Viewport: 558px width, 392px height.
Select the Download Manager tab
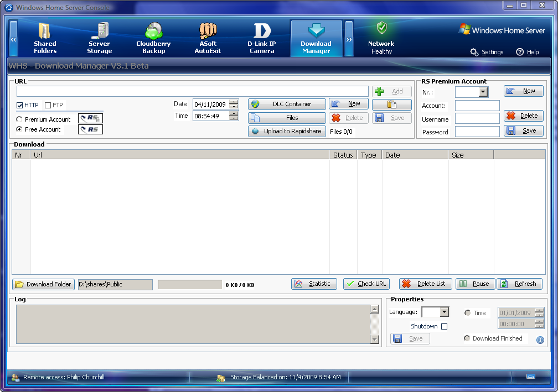(x=317, y=38)
